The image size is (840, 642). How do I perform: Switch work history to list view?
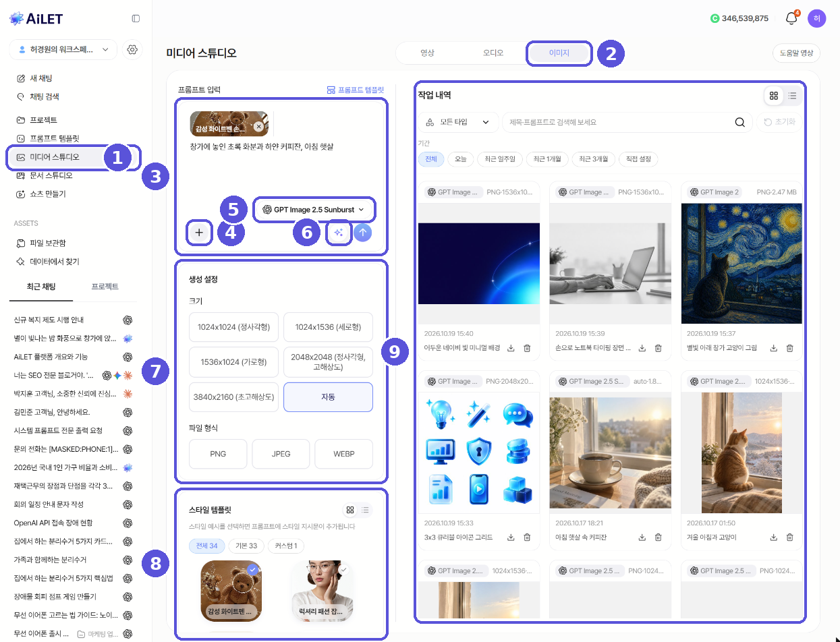tap(792, 96)
